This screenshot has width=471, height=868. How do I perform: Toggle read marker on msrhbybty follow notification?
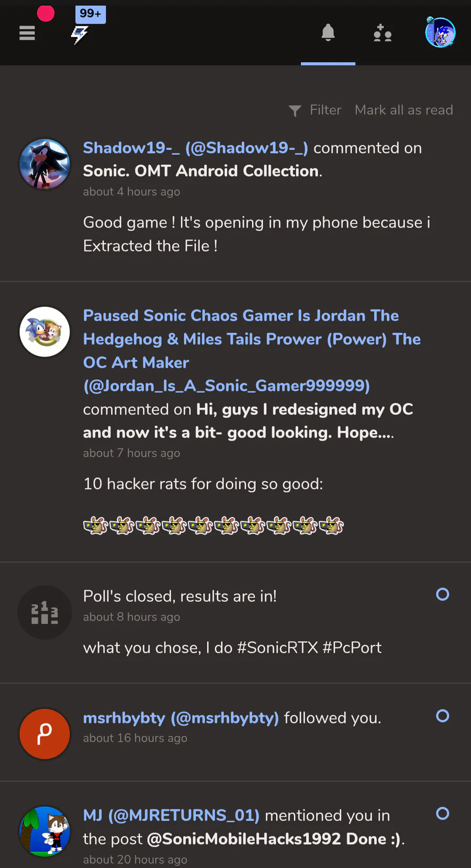pos(443,716)
